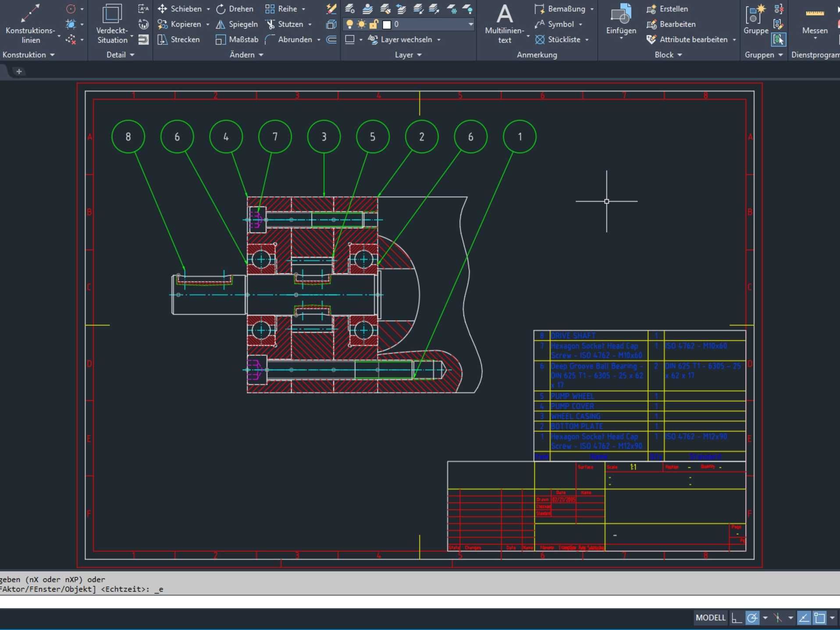
Task: Toggle 2D object snap in status bar
Action: [x=819, y=618]
